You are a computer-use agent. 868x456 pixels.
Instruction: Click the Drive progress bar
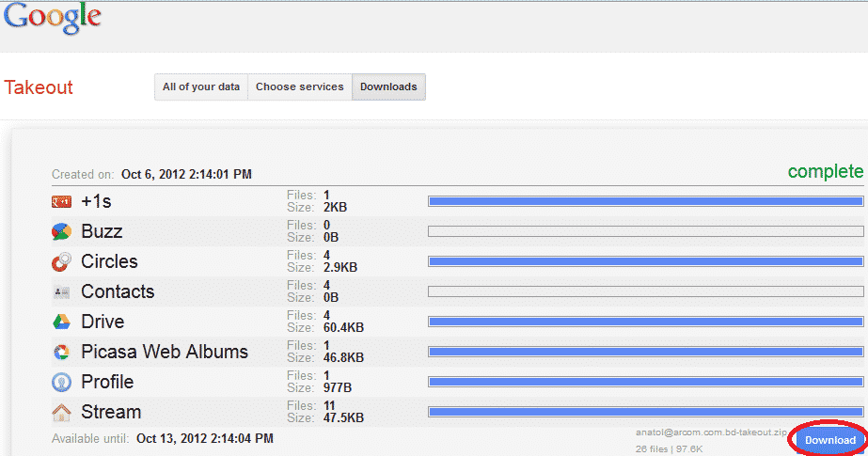(x=645, y=322)
